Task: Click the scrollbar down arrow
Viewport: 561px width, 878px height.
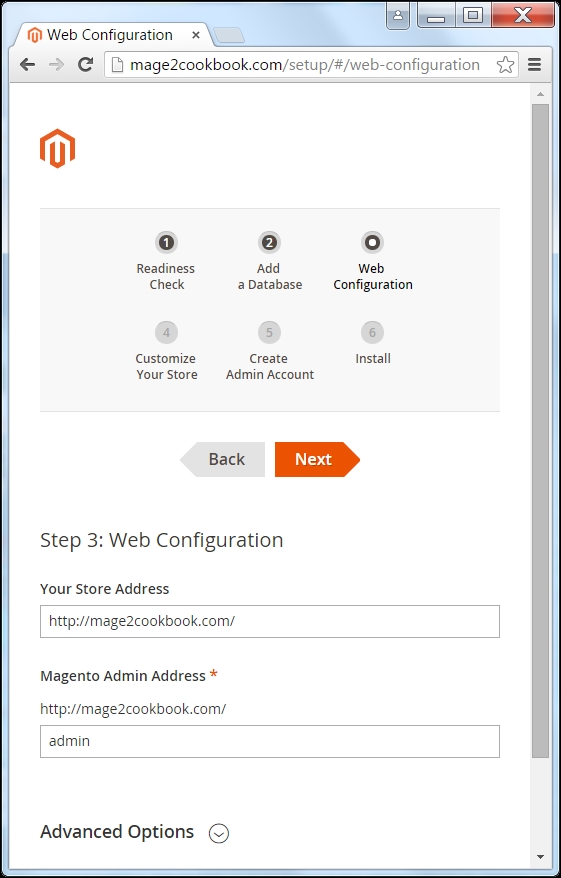Action: tap(540, 856)
